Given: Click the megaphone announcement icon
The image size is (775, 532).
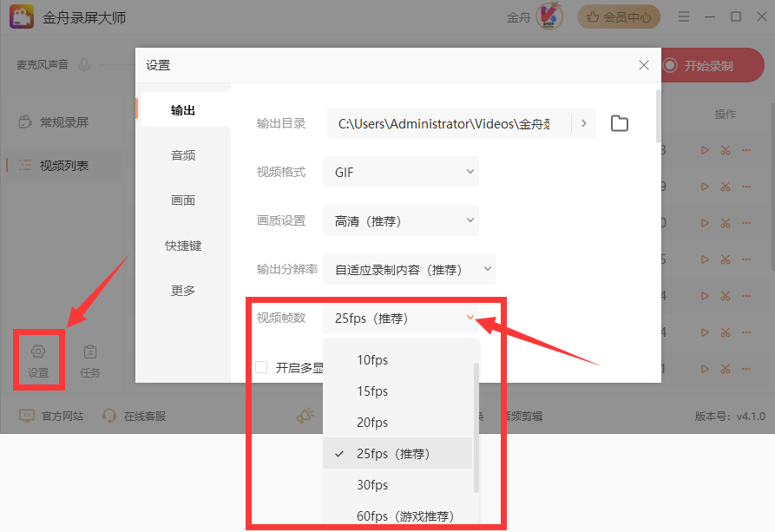Looking at the screenshot, I should pos(305,416).
